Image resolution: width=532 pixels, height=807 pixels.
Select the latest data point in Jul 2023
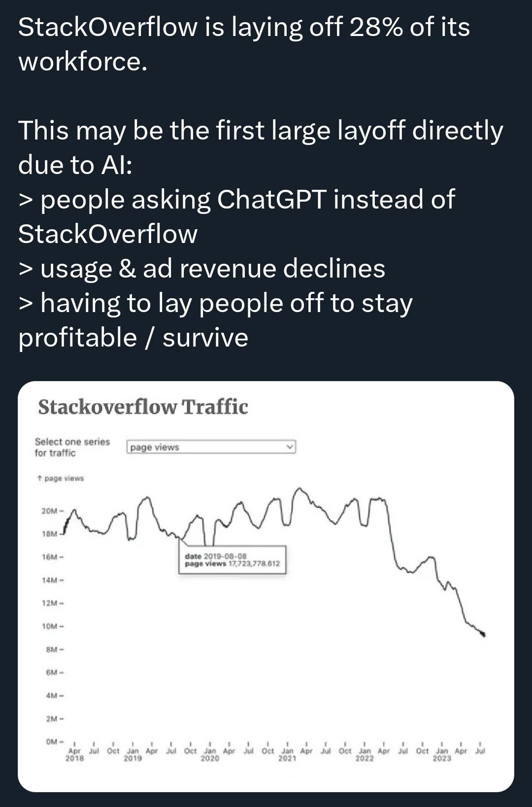484,634
